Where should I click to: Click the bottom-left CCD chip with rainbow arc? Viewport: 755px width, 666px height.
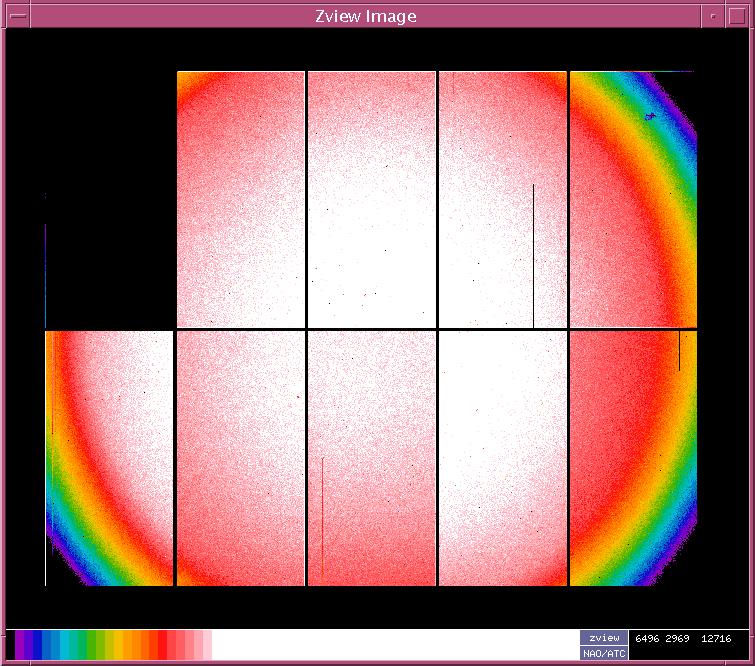(110, 458)
